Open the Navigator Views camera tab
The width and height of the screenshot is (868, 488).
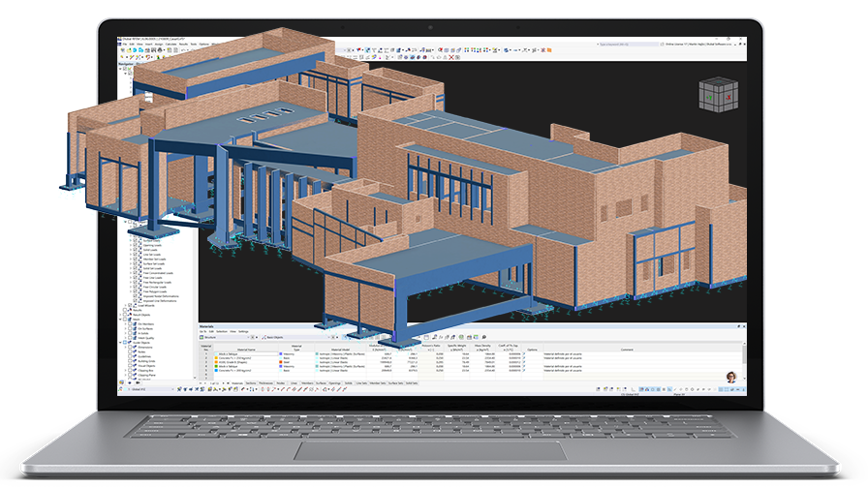pos(138,382)
